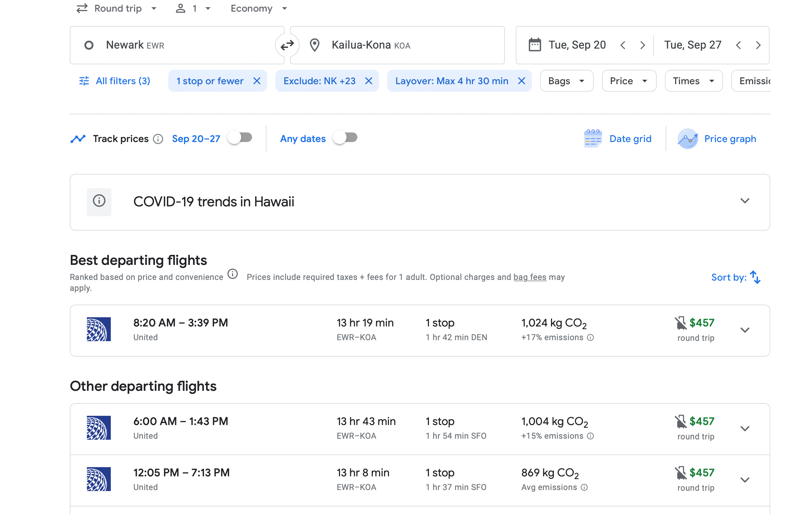Remove the Layover max 4 hr 30 min filter
Screen dimensions: 812x514
pos(522,81)
